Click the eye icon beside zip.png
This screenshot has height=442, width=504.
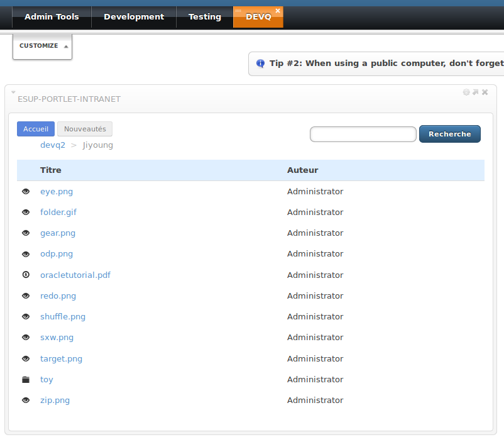pyautogui.click(x=26, y=401)
